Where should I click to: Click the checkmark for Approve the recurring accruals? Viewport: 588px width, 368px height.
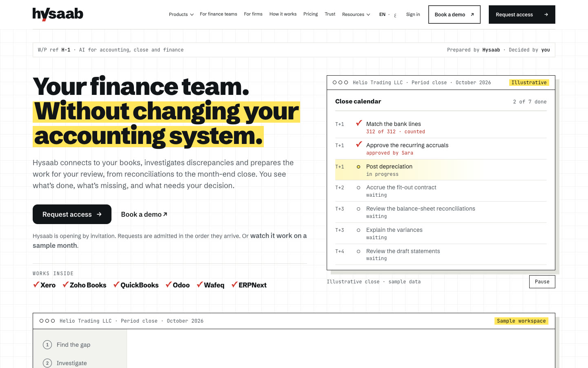[x=359, y=144]
